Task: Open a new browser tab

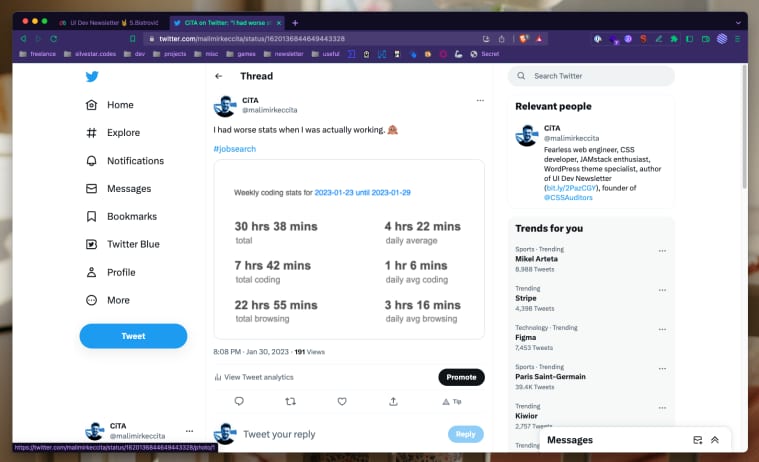Action: (295, 23)
